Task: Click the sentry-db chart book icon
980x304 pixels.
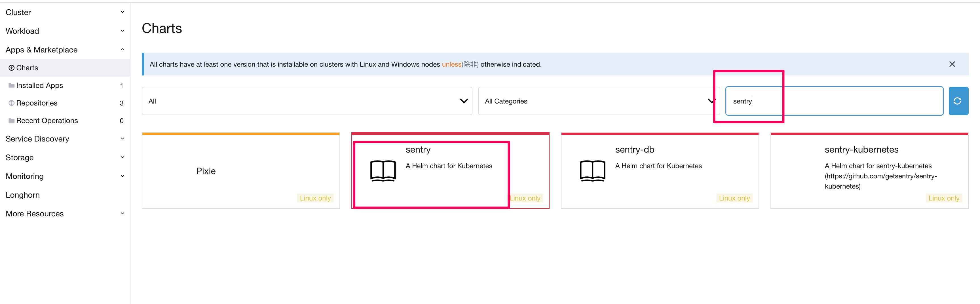Action: 592,170
